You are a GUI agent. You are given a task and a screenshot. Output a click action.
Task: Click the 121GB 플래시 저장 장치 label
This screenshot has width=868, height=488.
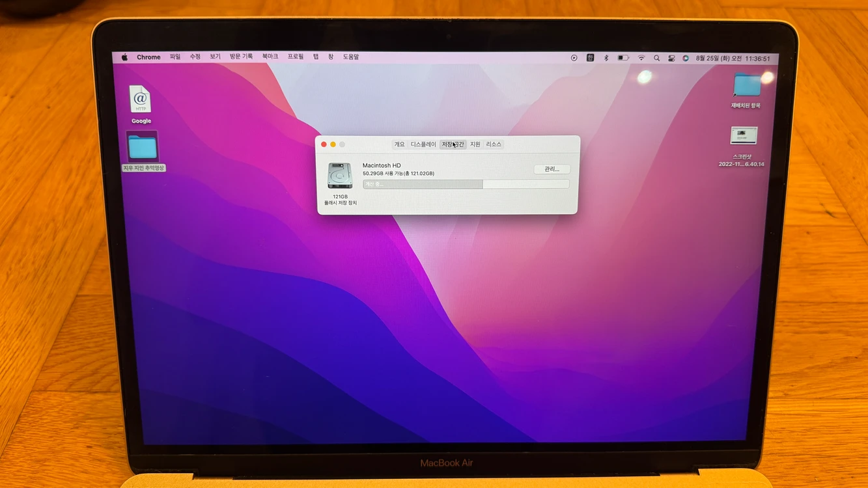coord(341,200)
